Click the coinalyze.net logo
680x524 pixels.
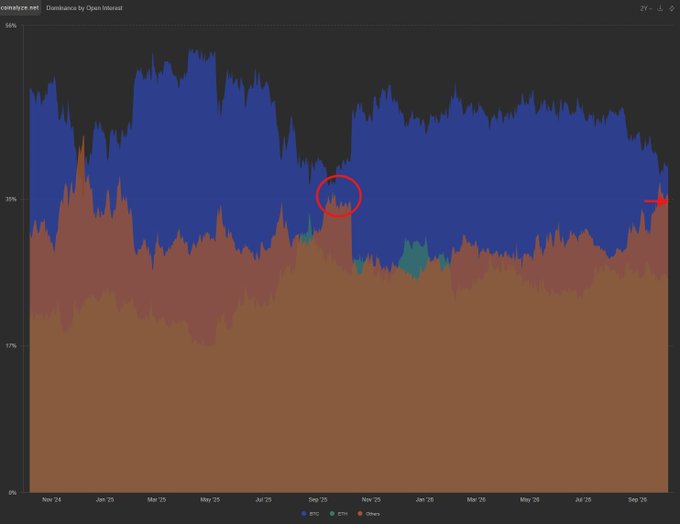click(20, 8)
